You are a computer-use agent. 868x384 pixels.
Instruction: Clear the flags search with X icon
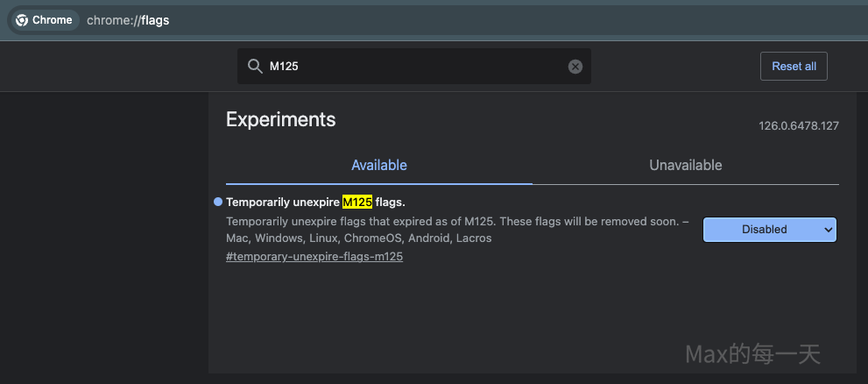[575, 67]
